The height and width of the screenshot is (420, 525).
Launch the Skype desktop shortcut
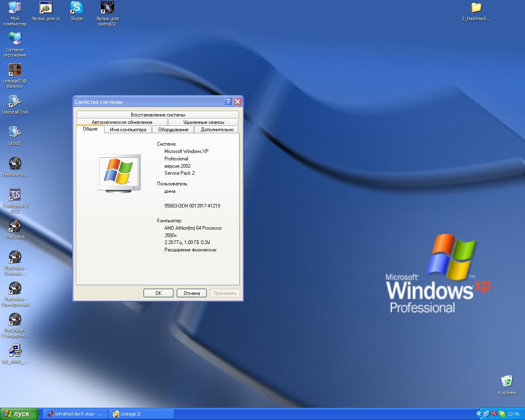(76, 11)
